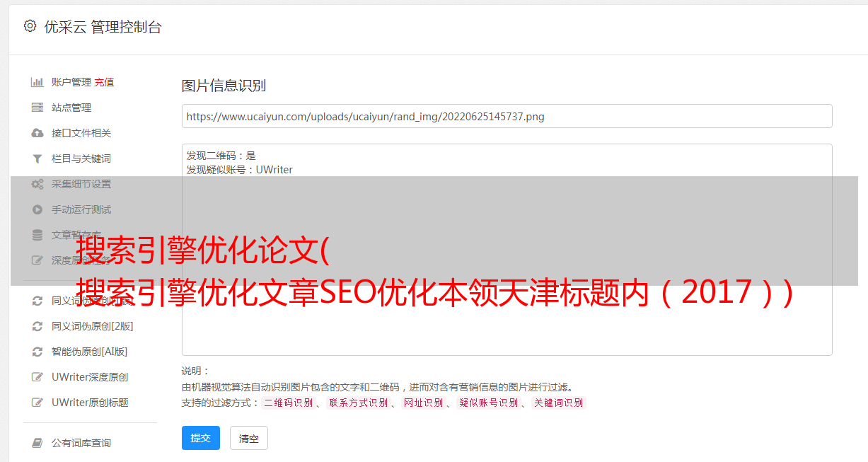Open 采集细节设置 menu item
The height and width of the screenshot is (462, 868).
pos(81,184)
